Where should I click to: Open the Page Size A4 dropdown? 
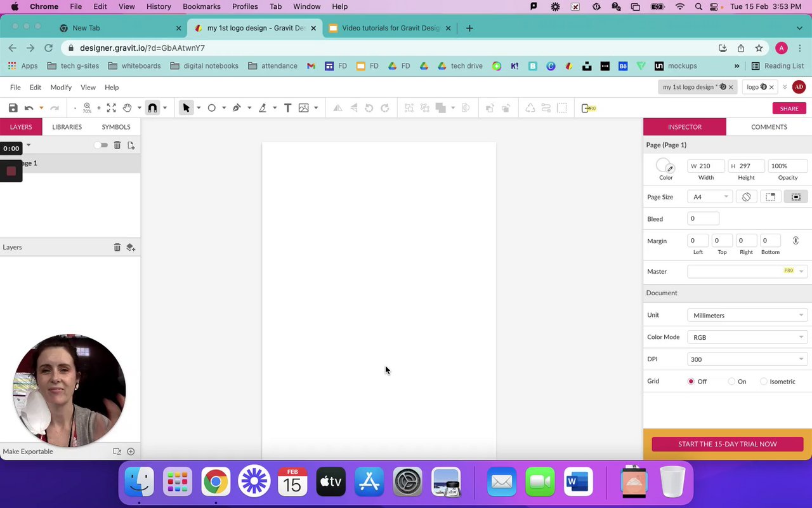click(710, 197)
